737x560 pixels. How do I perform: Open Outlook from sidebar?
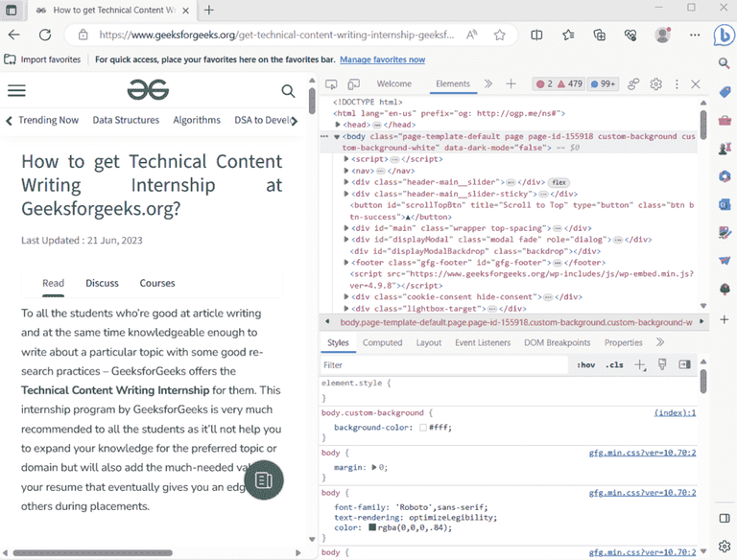click(x=725, y=204)
